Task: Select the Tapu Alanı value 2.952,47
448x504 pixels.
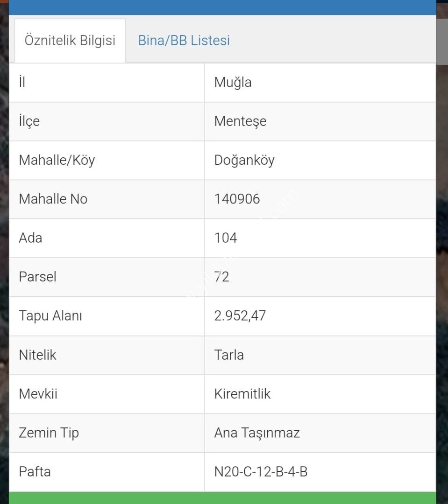Action: [x=240, y=315]
